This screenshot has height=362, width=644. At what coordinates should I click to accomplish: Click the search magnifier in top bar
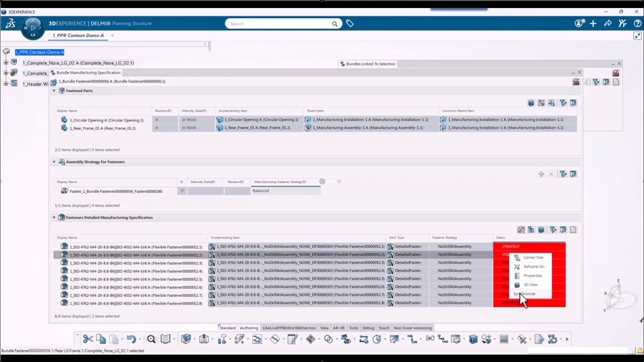[x=335, y=24]
